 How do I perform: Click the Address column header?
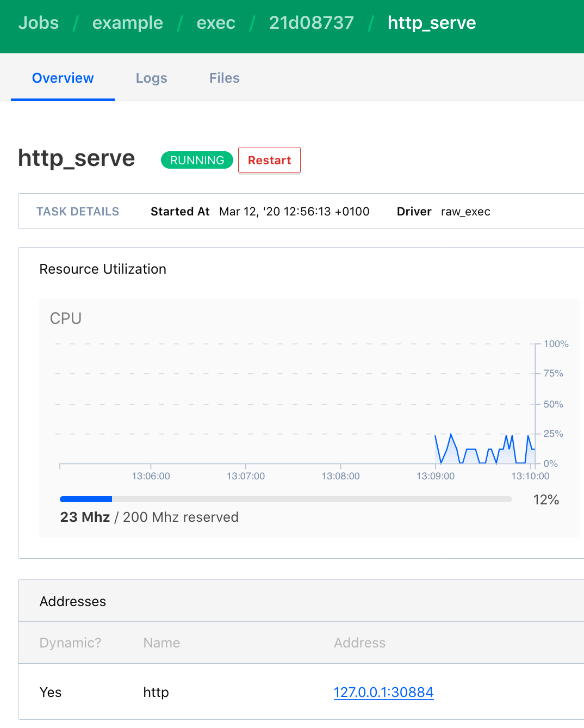(x=359, y=643)
